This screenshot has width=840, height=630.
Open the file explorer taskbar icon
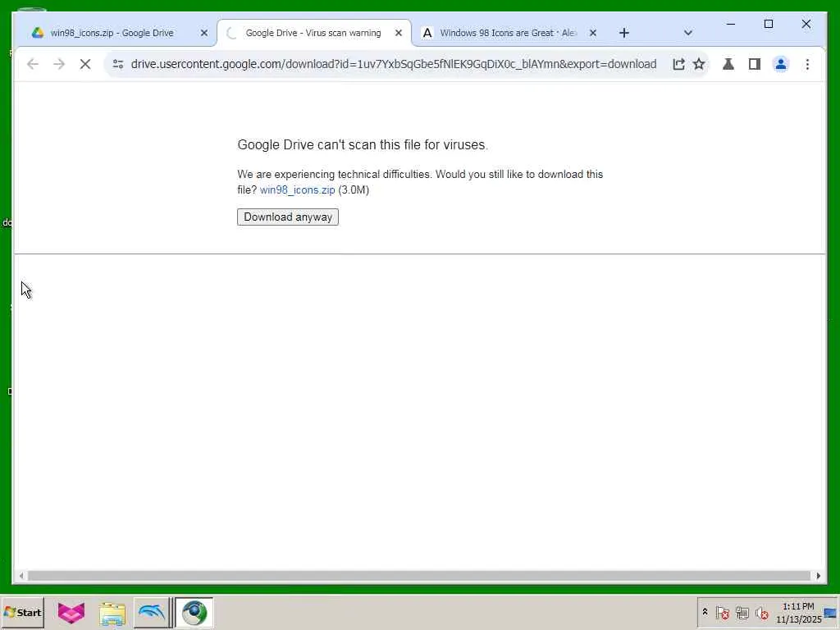pos(112,613)
